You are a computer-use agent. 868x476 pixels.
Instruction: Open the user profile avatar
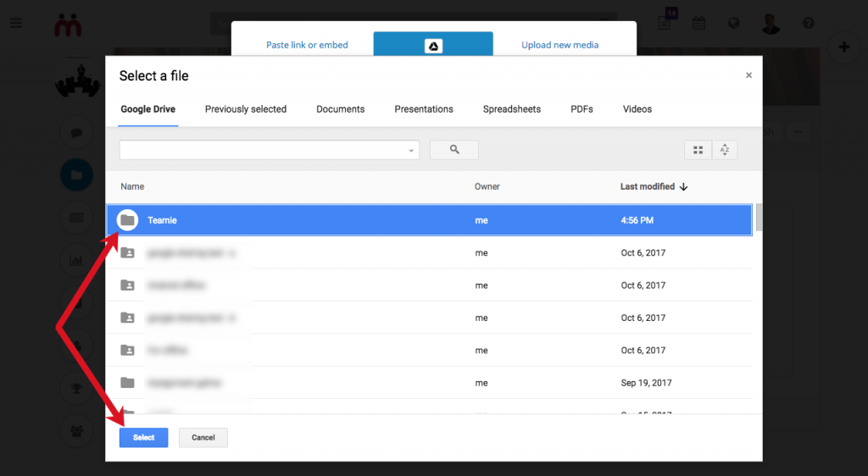tap(770, 23)
